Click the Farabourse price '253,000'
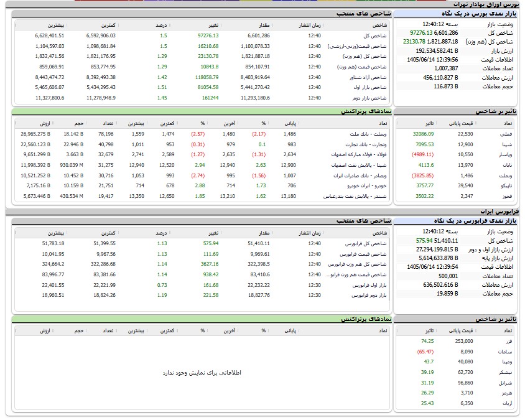 464,342
